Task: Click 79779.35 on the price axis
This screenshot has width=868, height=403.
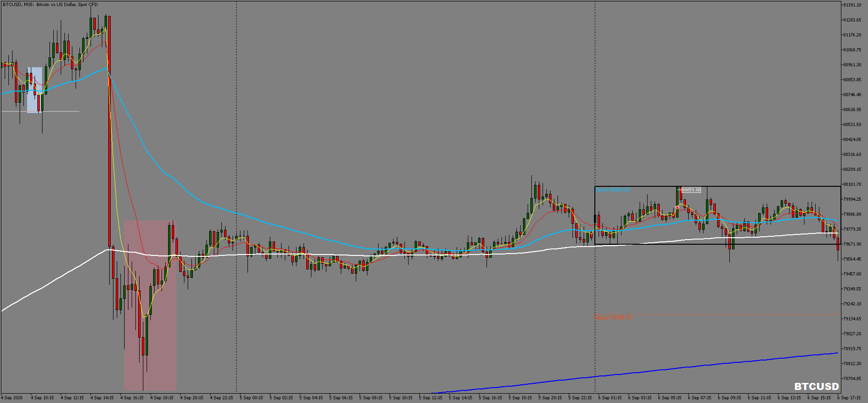Action: pyautogui.click(x=852, y=229)
